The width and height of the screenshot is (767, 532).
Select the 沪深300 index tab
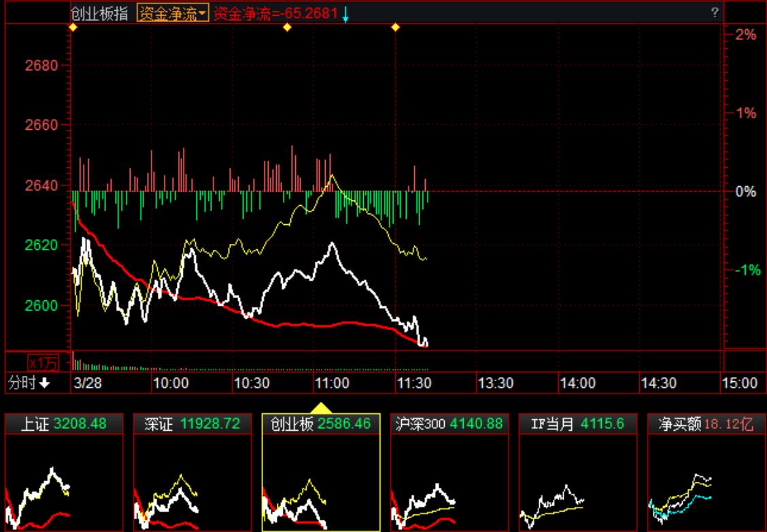coord(449,424)
